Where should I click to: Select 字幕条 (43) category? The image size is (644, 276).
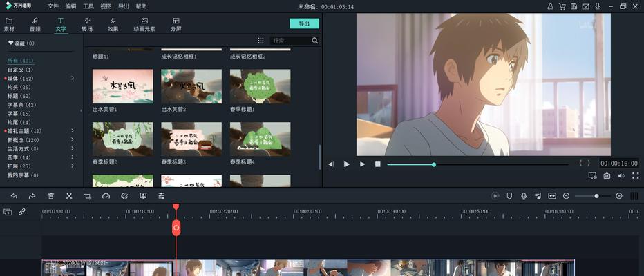coord(22,105)
